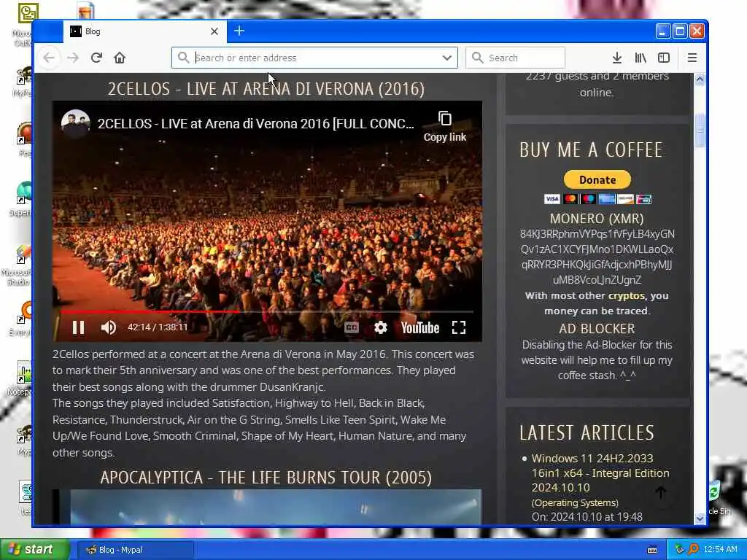Select the Blog tab
Image resolution: width=747 pixels, height=560 pixels.
click(144, 31)
